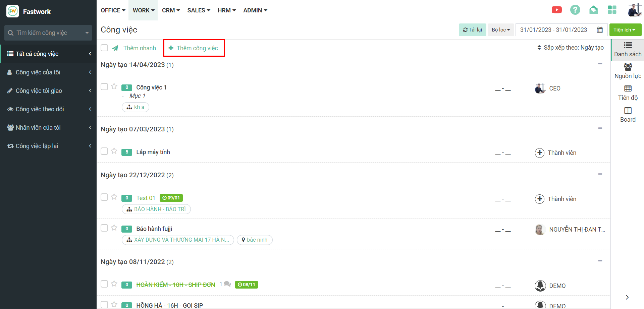644x309 pixels.
Task: Open the Nguồn lực resource view
Action: click(x=628, y=71)
